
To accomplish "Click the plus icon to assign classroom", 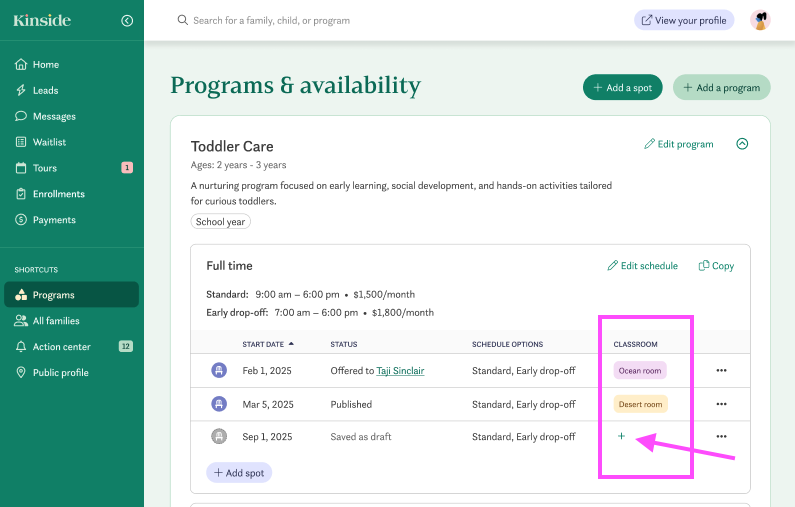I will click(621, 436).
